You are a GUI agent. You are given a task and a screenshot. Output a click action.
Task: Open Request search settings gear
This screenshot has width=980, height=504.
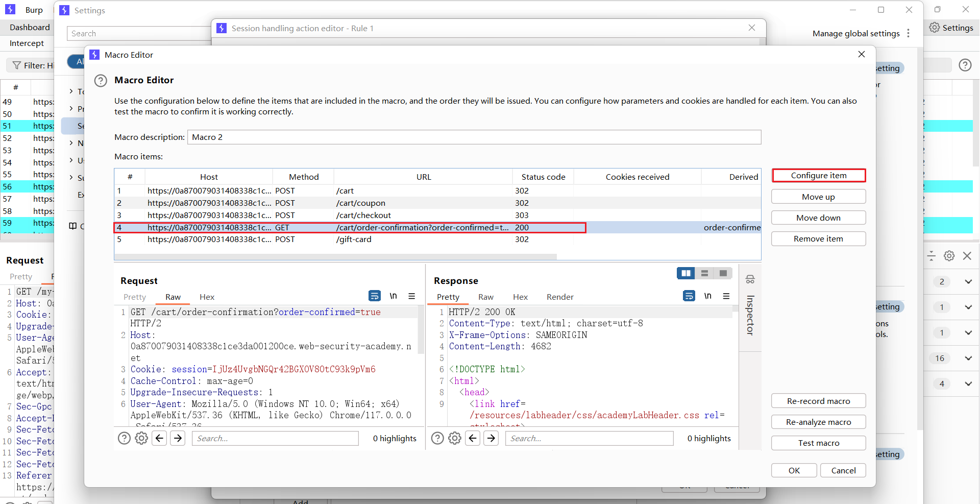141,438
